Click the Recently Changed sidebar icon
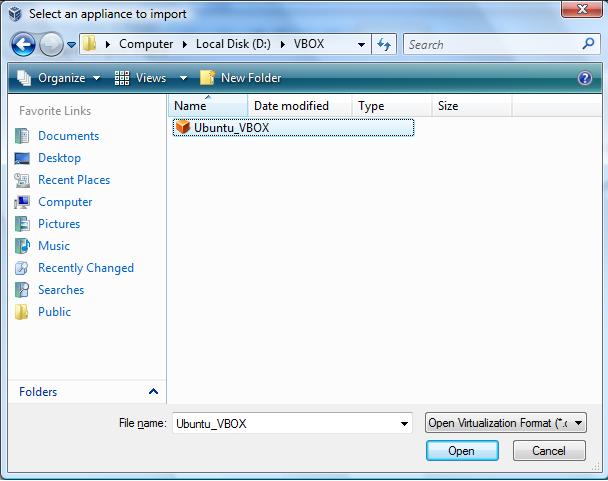The image size is (608, 481). (x=22, y=268)
